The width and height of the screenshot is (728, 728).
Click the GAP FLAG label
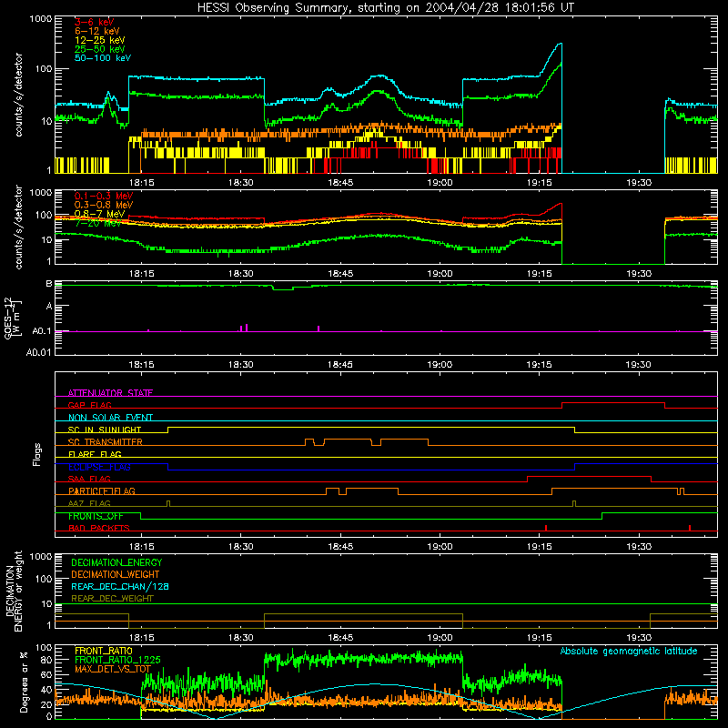[89, 405]
